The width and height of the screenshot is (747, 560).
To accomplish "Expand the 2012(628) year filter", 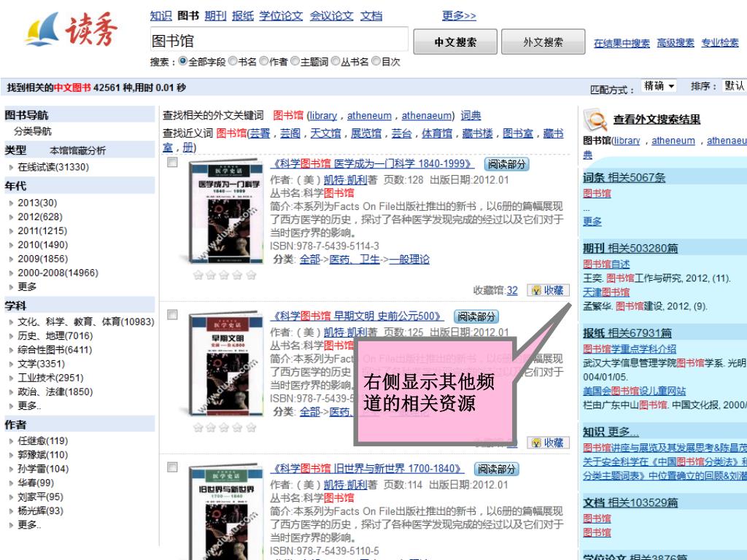I will click(x=40, y=217).
